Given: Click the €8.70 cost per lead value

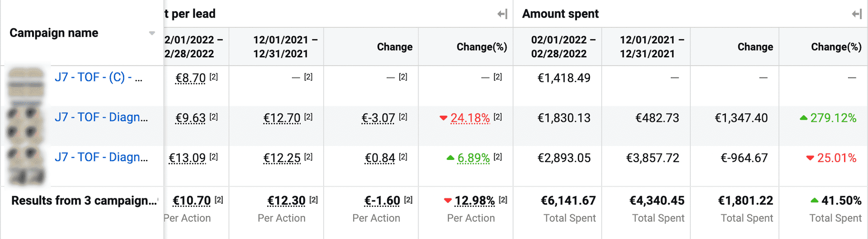Looking at the screenshot, I should (x=190, y=78).
